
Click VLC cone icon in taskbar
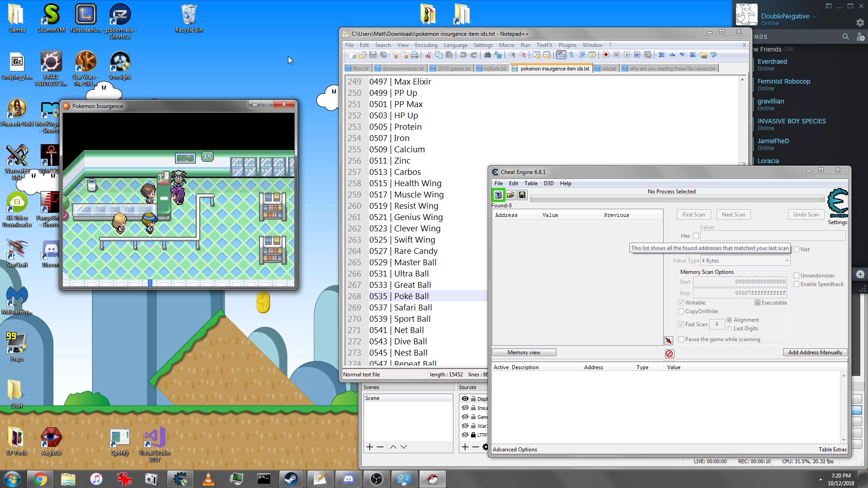click(208, 479)
